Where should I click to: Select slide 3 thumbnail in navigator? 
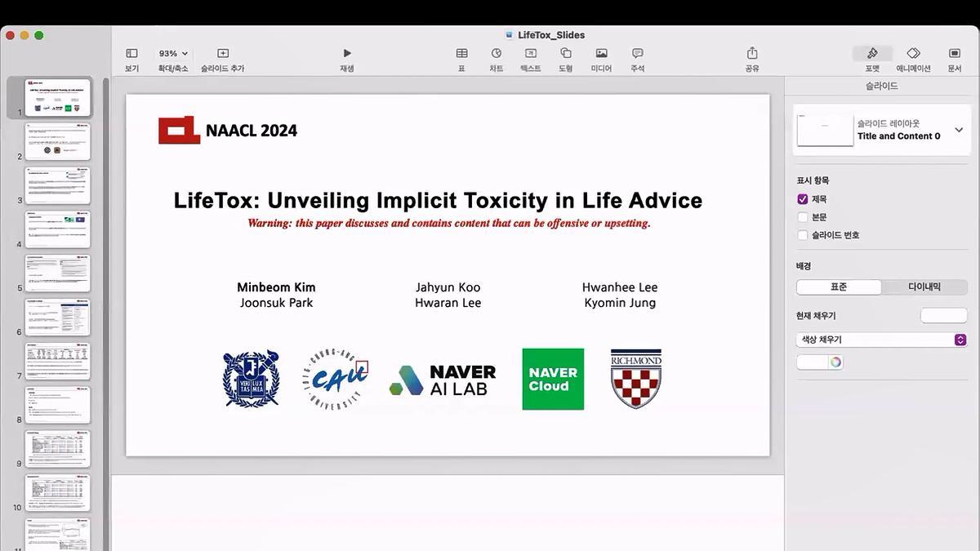57,186
